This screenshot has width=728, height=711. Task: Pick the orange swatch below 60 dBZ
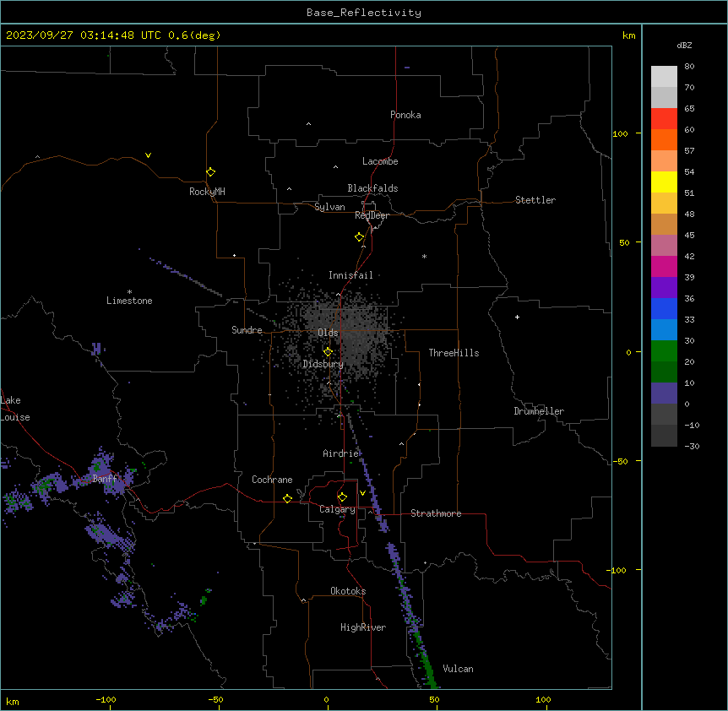click(664, 139)
